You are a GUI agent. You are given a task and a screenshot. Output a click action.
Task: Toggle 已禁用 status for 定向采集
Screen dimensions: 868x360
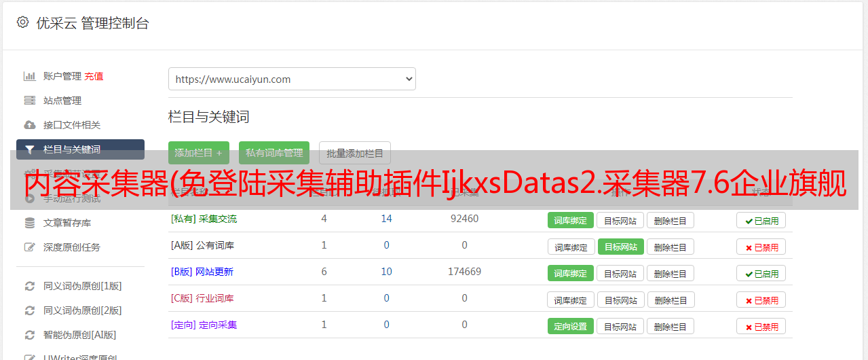[x=761, y=326]
